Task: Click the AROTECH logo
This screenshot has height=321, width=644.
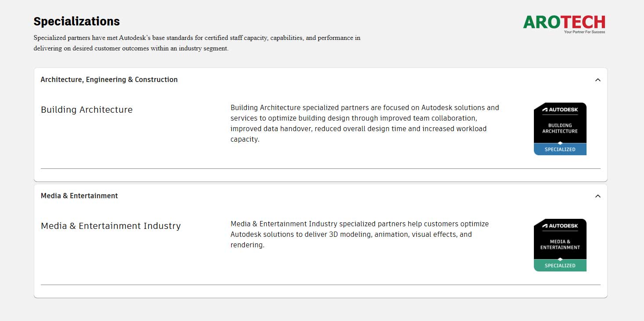Action: tap(564, 24)
